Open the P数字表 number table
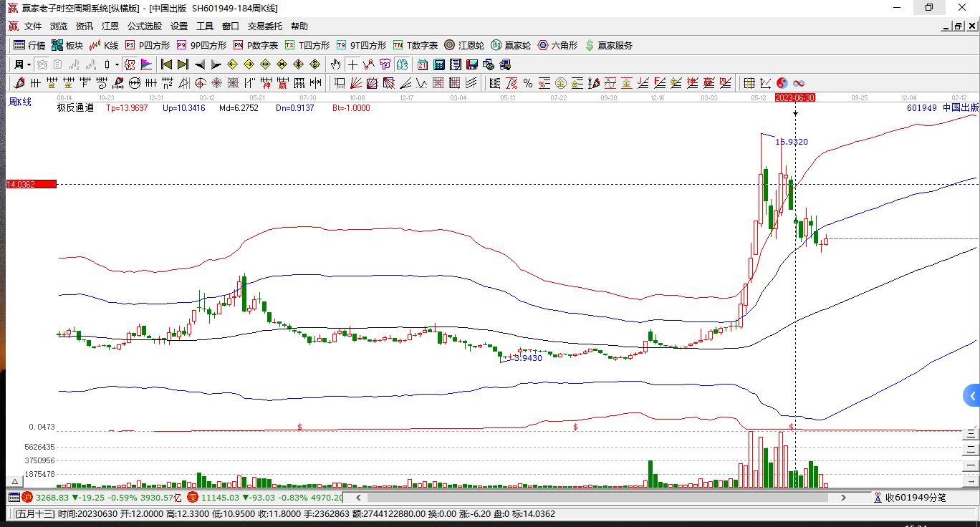 click(x=256, y=45)
